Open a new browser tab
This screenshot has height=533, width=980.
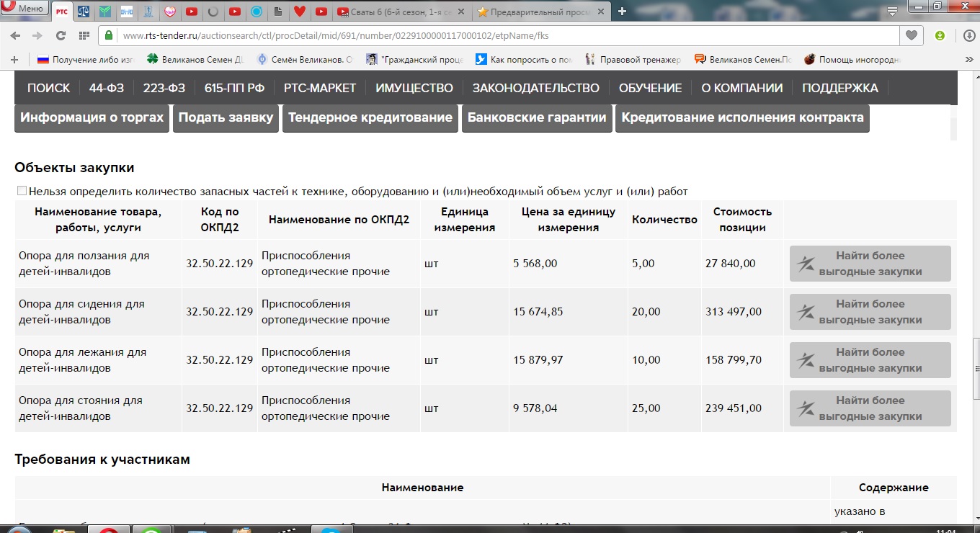(623, 11)
